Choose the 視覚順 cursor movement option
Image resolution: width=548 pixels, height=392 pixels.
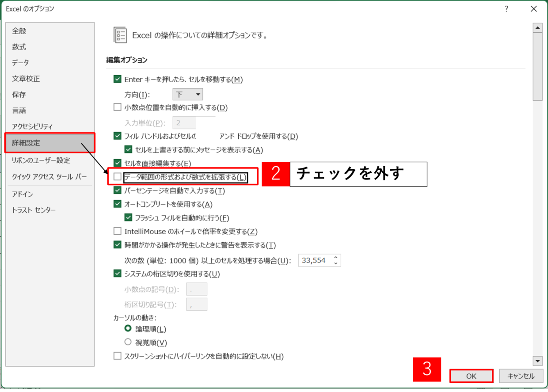[128, 342]
